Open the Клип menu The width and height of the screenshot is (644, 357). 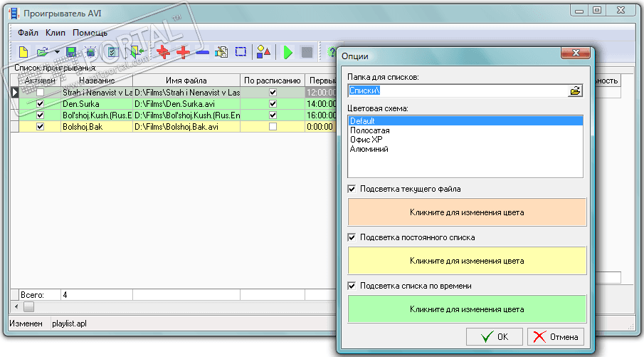56,33
